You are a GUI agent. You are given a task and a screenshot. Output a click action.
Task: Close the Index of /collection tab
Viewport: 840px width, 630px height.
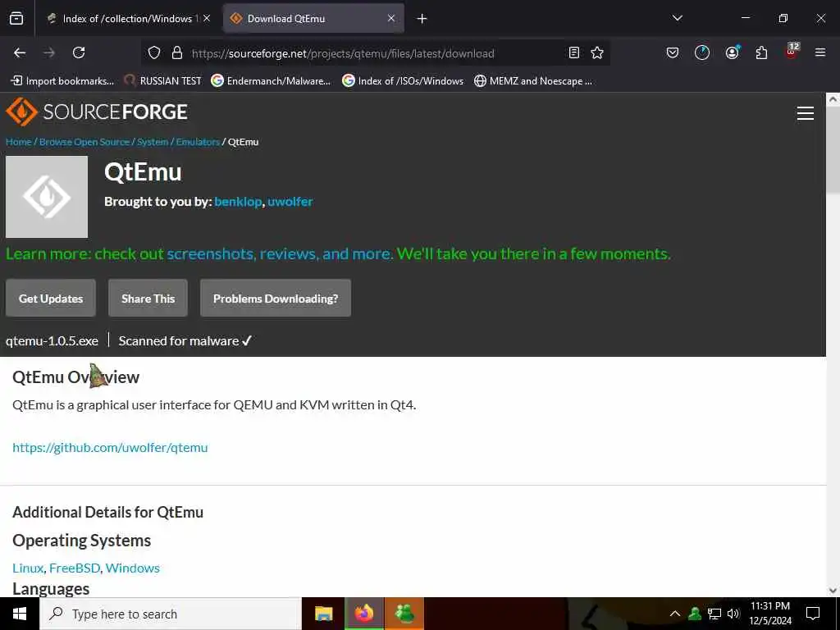[x=207, y=19]
